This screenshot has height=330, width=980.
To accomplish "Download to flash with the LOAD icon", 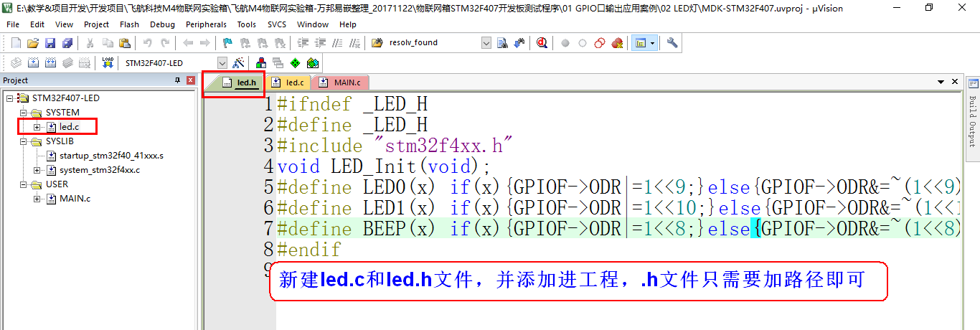I will pos(108,63).
